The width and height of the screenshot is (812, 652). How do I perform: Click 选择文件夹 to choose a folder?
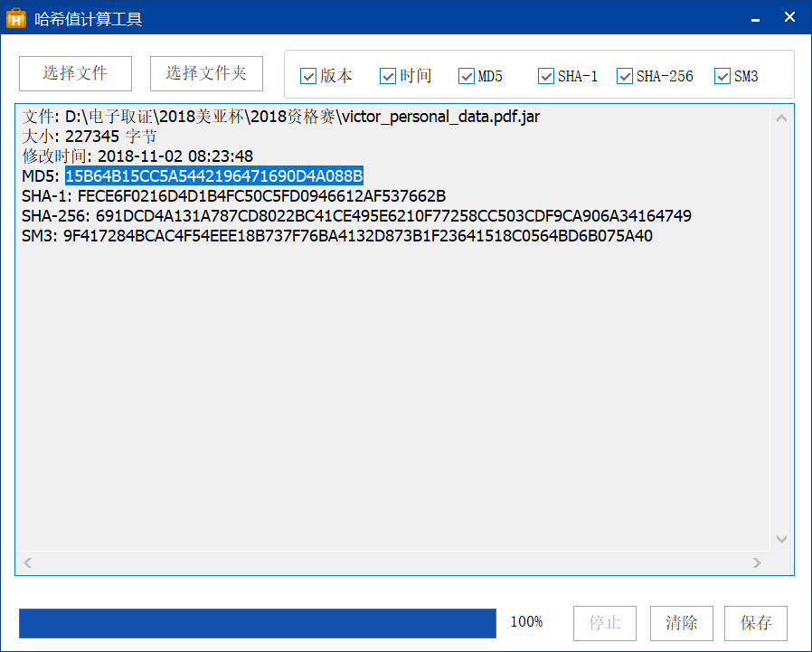(x=206, y=74)
